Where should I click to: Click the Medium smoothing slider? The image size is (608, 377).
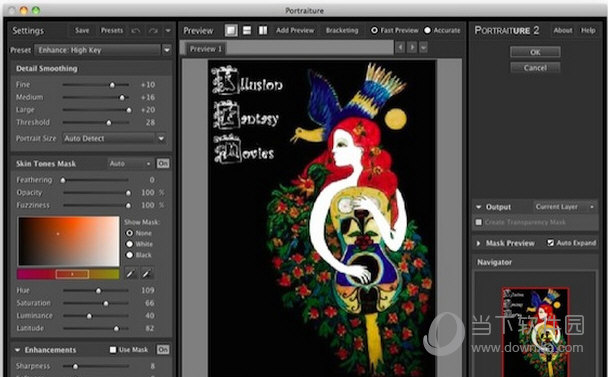96,97
